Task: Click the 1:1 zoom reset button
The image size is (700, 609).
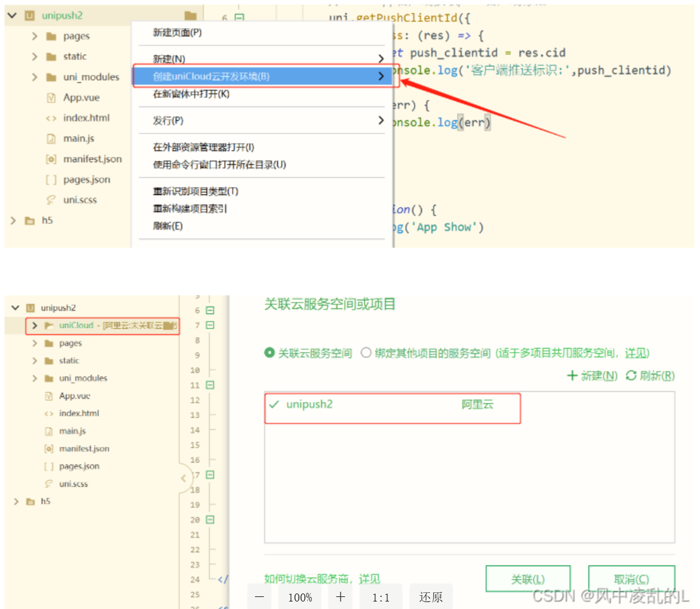Action: (381, 597)
